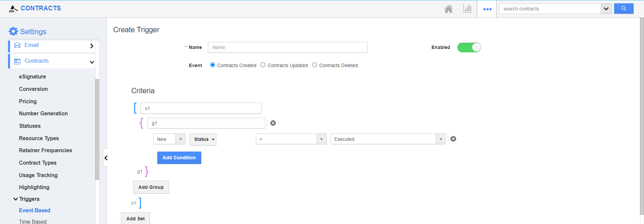The height and width of the screenshot is (224, 644).
Task: Click the Add Group button
Action: (x=151, y=187)
